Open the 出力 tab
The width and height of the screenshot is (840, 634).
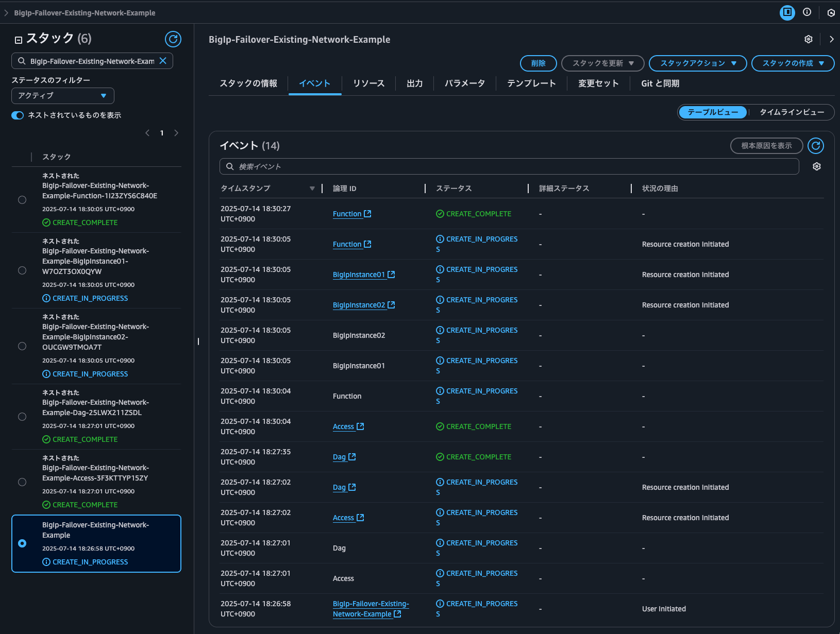pyautogui.click(x=415, y=83)
